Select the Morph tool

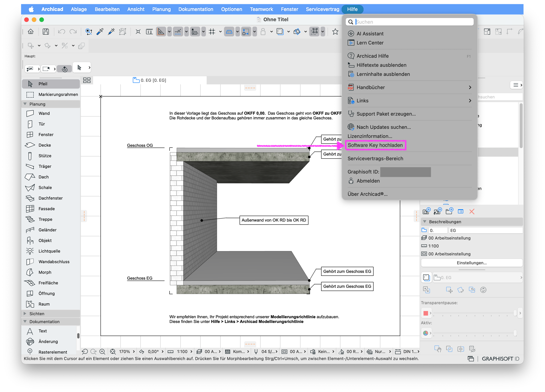click(51, 272)
